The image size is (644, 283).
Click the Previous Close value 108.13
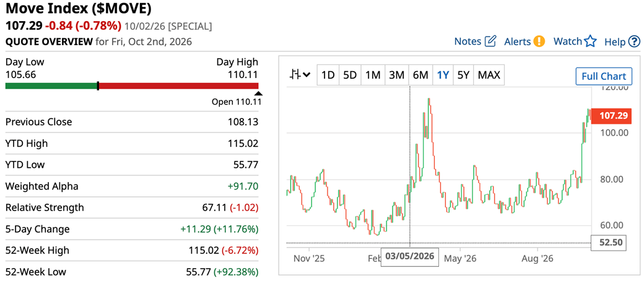243,122
